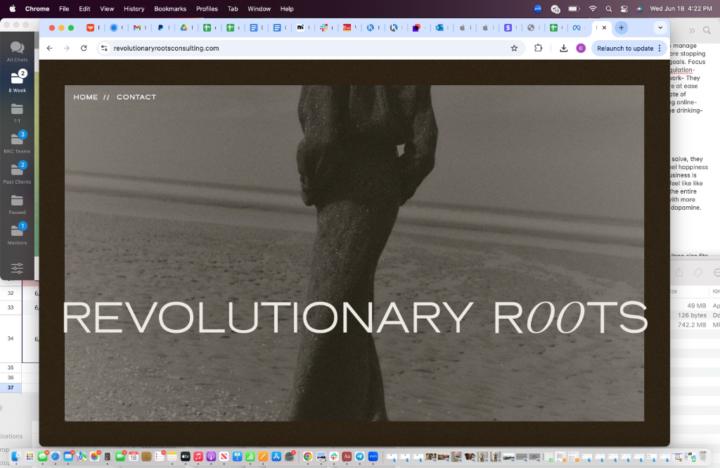Screen dimensions: 720x468
Task: Open the three-dot Chrome menu
Action: (x=660, y=48)
